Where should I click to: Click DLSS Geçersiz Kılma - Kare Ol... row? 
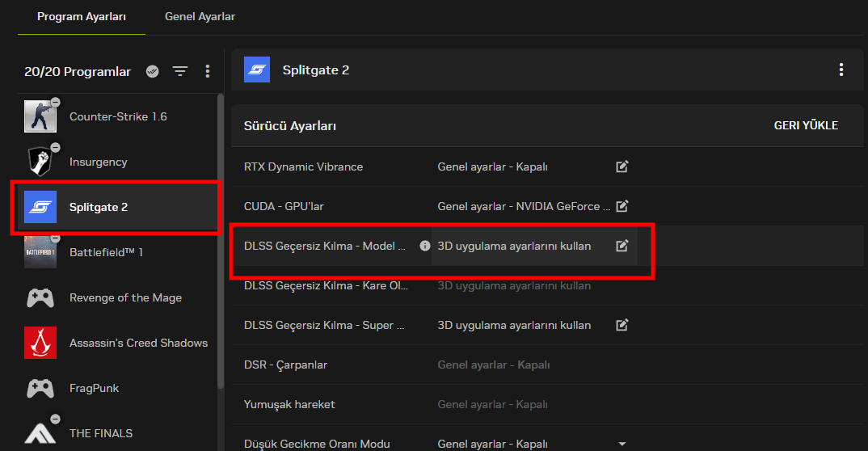coord(547,285)
